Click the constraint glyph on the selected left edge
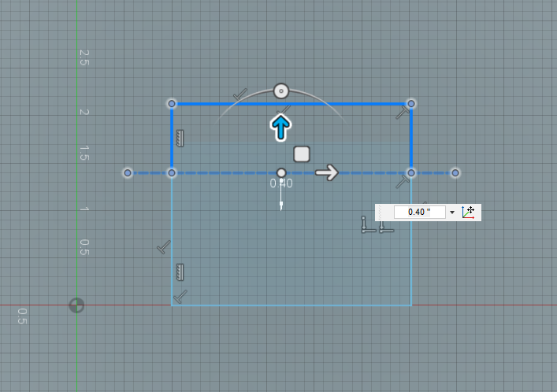Image resolution: width=557 pixels, height=392 pixels. [180, 139]
